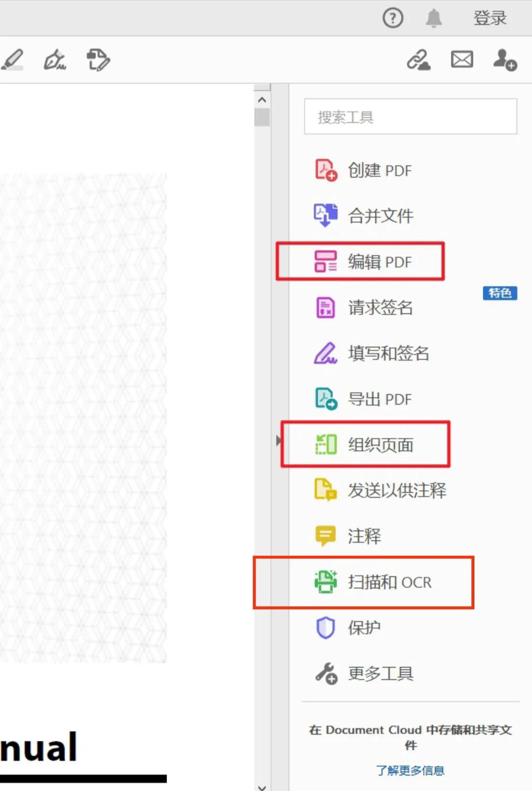Click the 登录 sign-in button
The image size is (532, 791).
click(x=490, y=18)
